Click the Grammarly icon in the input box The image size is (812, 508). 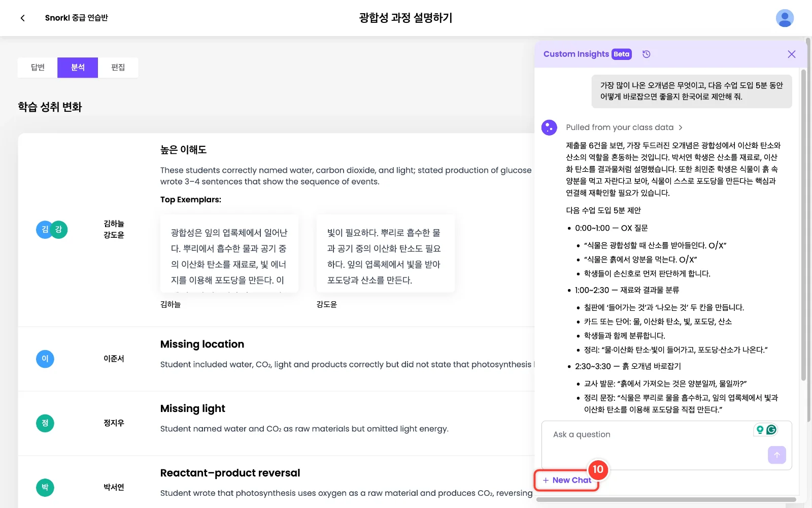click(x=771, y=430)
